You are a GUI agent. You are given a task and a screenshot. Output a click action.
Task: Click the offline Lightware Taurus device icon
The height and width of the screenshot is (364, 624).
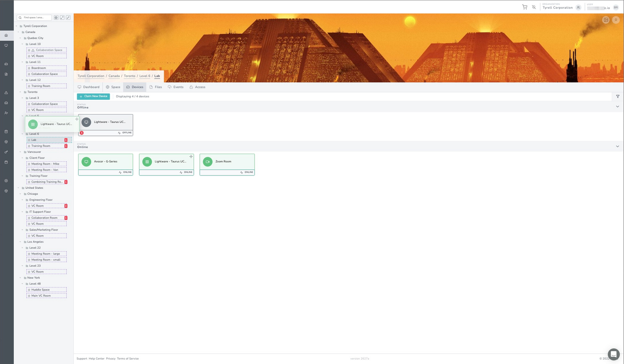tap(86, 122)
